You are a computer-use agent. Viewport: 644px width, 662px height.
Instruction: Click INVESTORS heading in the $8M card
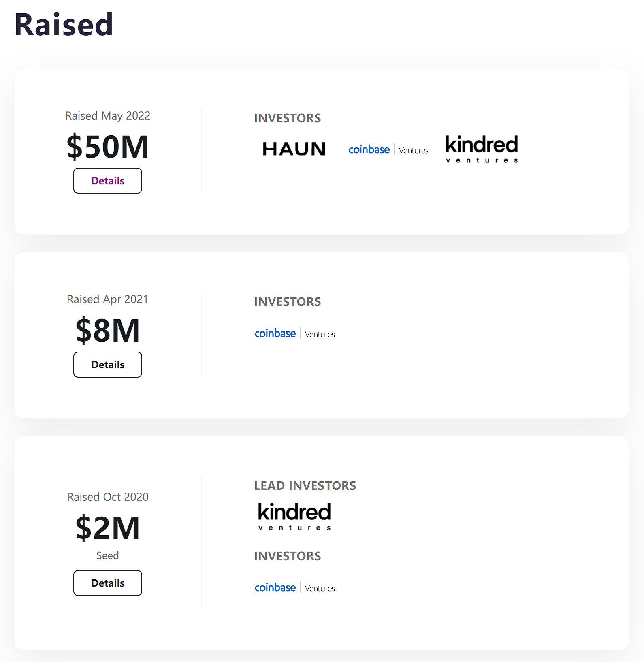pos(288,302)
